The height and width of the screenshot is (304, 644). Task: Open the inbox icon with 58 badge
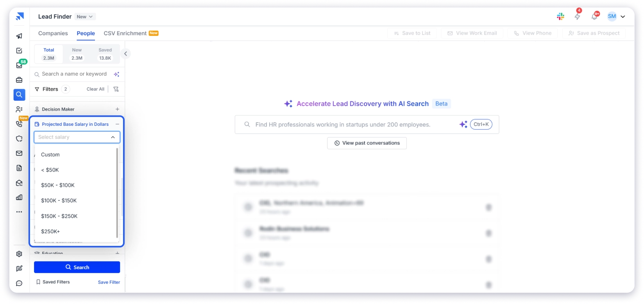click(19, 65)
